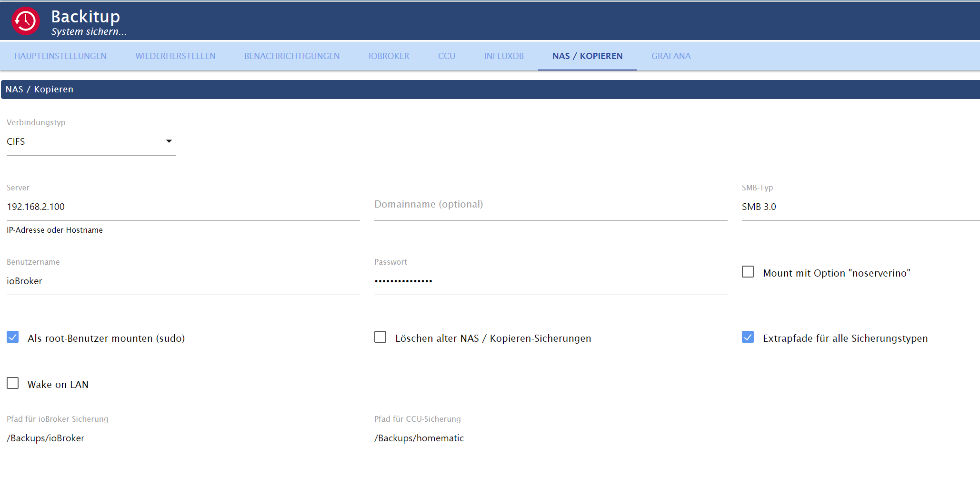
Task: Click into the Server IP address field
Action: 183,207
